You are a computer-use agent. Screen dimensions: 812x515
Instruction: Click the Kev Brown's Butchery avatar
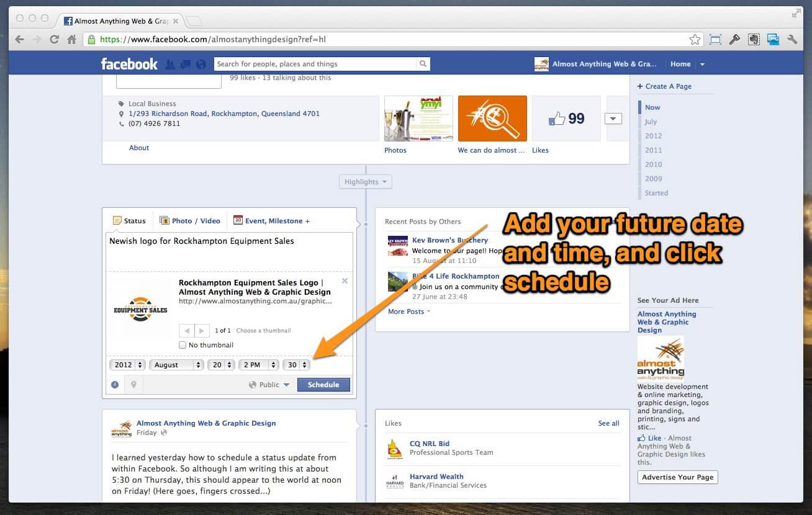[x=397, y=245]
